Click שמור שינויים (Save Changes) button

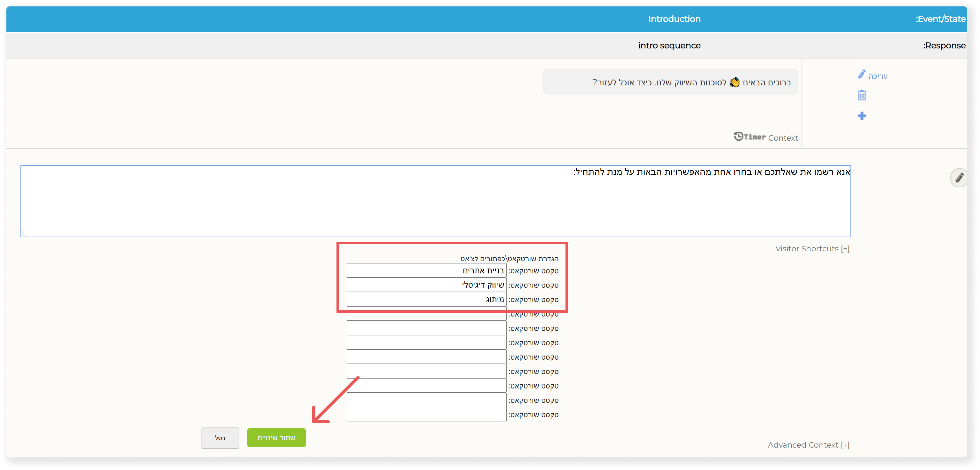[x=276, y=437]
